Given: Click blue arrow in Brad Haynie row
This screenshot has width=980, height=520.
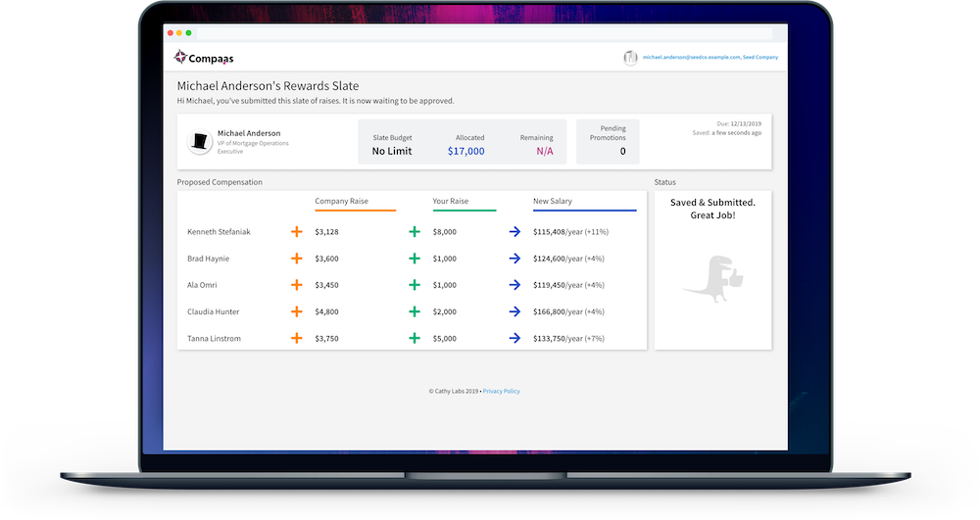Looking at the screenshot, I should pyautogui.click(x=514, y=259).
